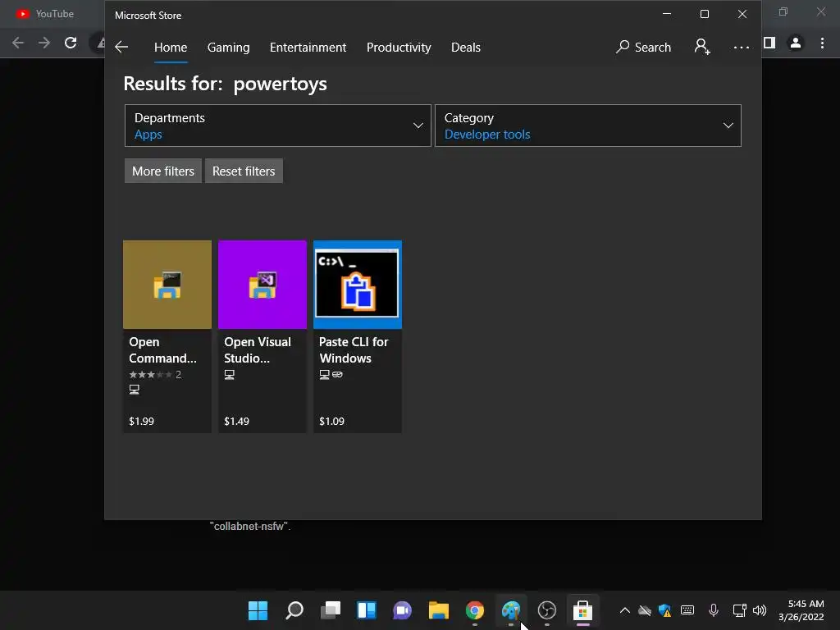Open the Home tab in Microsoft Store
This screenshot has width=840, height=630.
pos(171,47)
